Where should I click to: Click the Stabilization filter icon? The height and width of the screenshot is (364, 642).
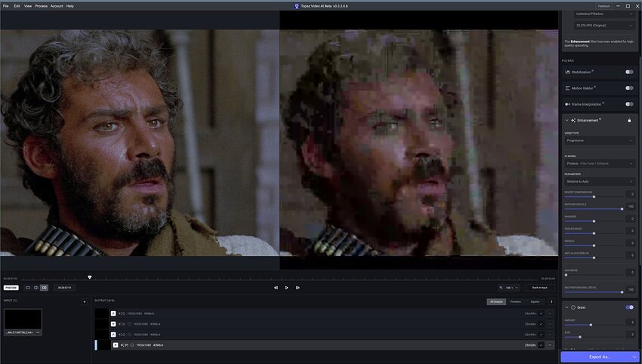567,72
